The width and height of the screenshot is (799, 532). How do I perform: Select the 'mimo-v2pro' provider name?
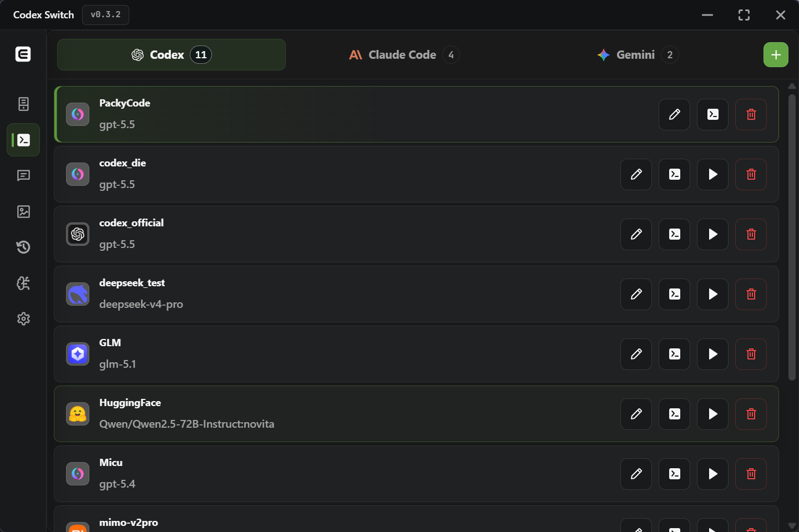(x=129, y=523)
